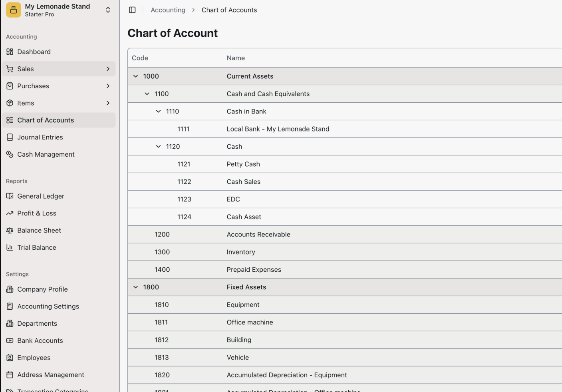Click the My Lemonade Stand logo icon
562x392 pixels.
(x=13, y=9)
